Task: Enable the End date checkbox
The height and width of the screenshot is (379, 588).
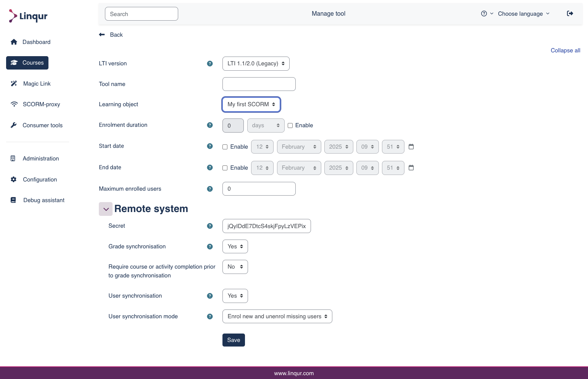Action: [225, 168]
